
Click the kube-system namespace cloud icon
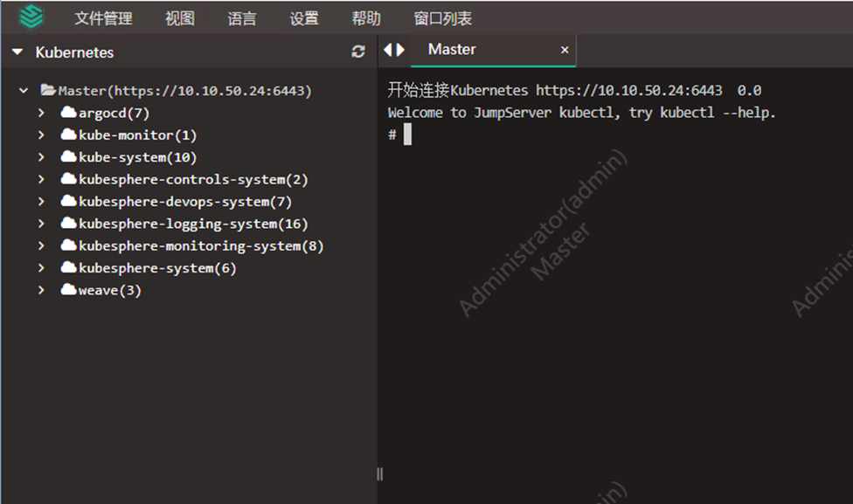(x=68, y=156)
